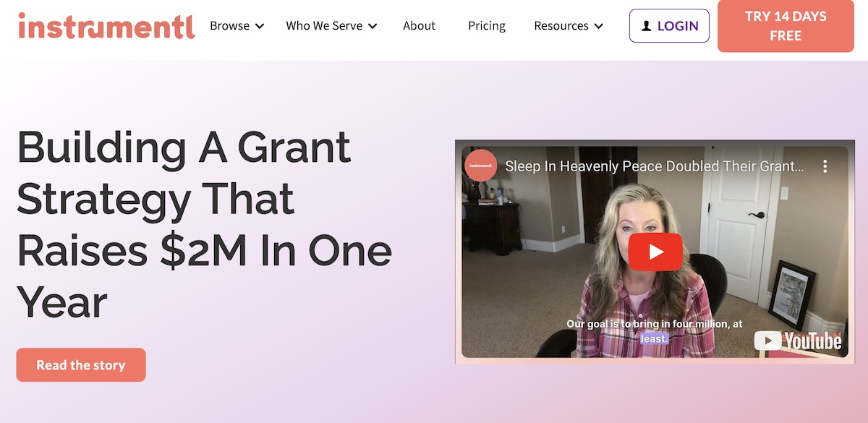868x423 pixels.
Task: Click the Instrumentl channel avatar on video
Action: pyautogui.click(x=480, y=166)
